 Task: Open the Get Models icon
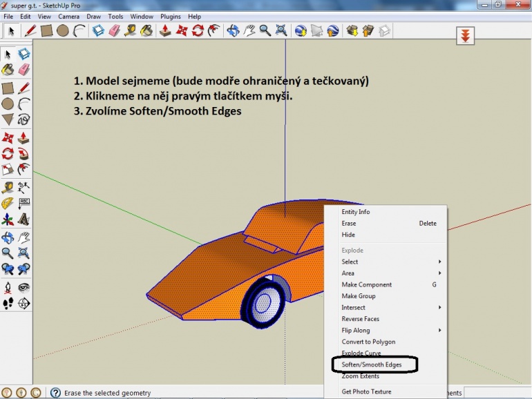(352, 30)
